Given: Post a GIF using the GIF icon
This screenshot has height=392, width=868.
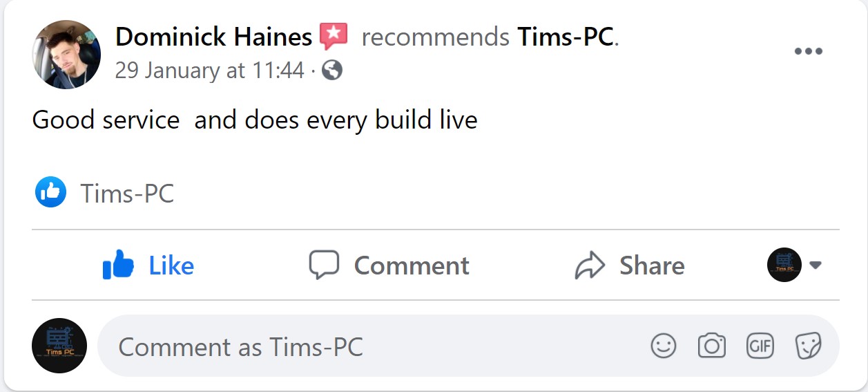Looking at the screenshot, I should pyautogui.click(x=760, y=346).
